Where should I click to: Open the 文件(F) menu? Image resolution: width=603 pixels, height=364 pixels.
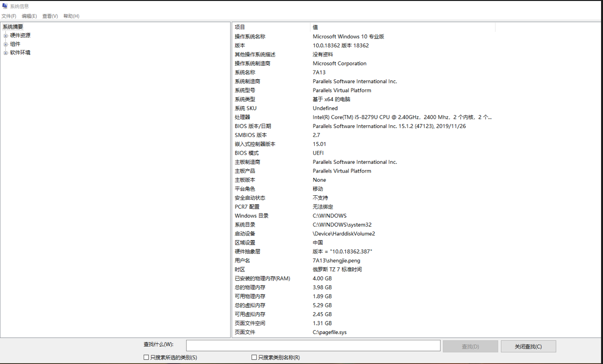tap(9, 16)
